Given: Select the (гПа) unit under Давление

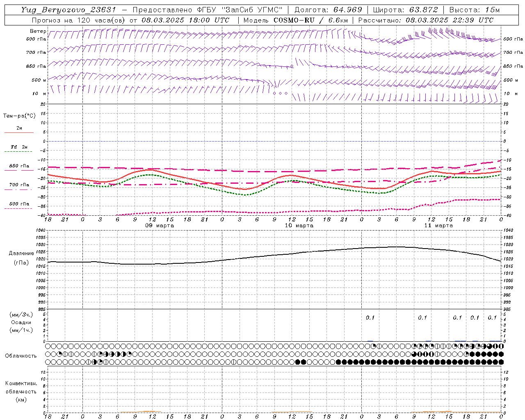Looking at the screenshot, I should (21, 262).
